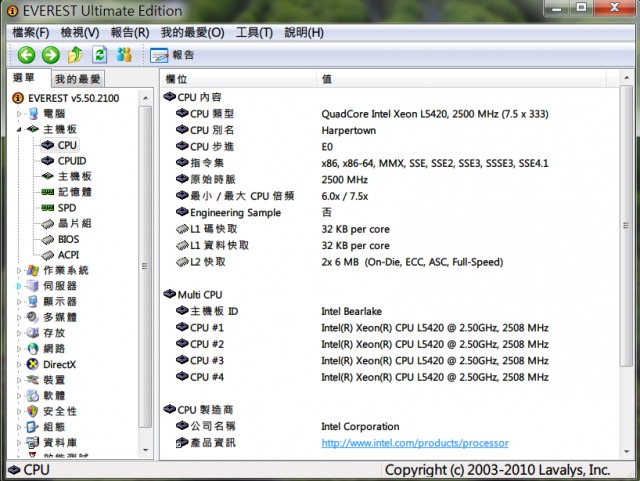Expand the DirectX tree node
Image resolution: width=640 pixels, height=481 pixels.
(x=19, y=365)
